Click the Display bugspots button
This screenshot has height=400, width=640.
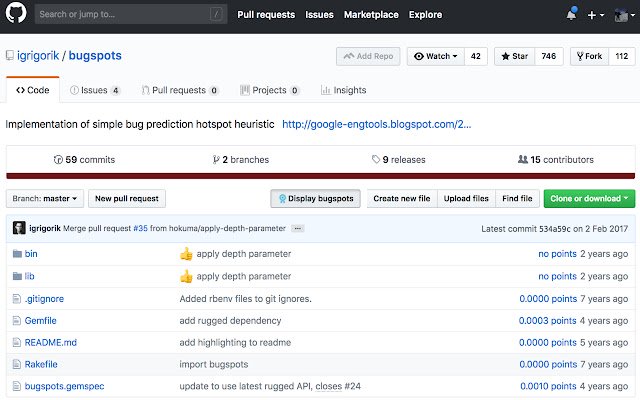316,198
